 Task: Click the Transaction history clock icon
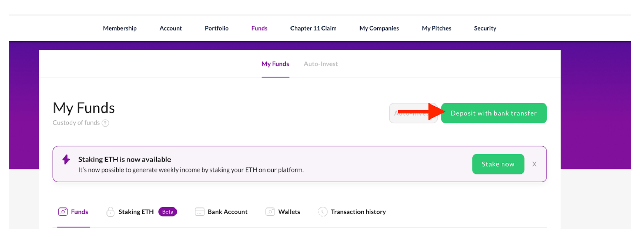pos(323,212)
